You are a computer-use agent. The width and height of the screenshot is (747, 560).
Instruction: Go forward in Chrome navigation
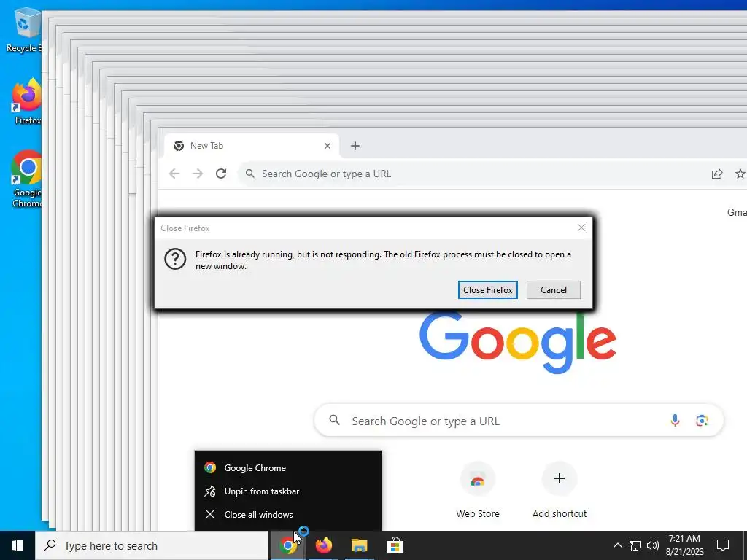[197, 174]
